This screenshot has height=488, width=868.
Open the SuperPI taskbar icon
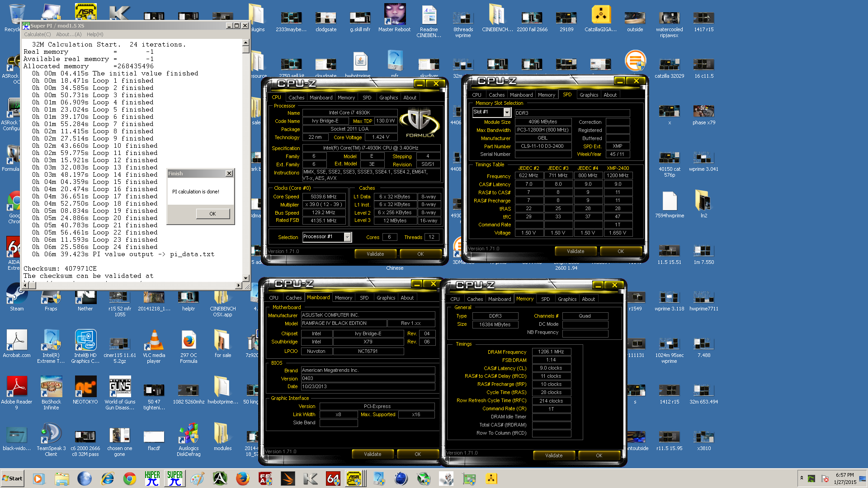pyautogui.click(x=175, y=479)
